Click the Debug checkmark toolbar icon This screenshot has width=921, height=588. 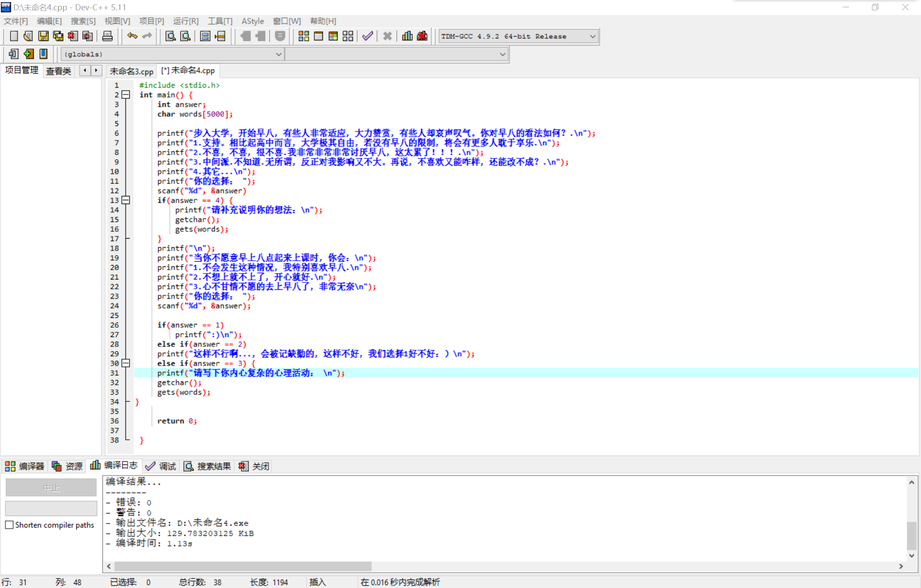coord(368,36)
